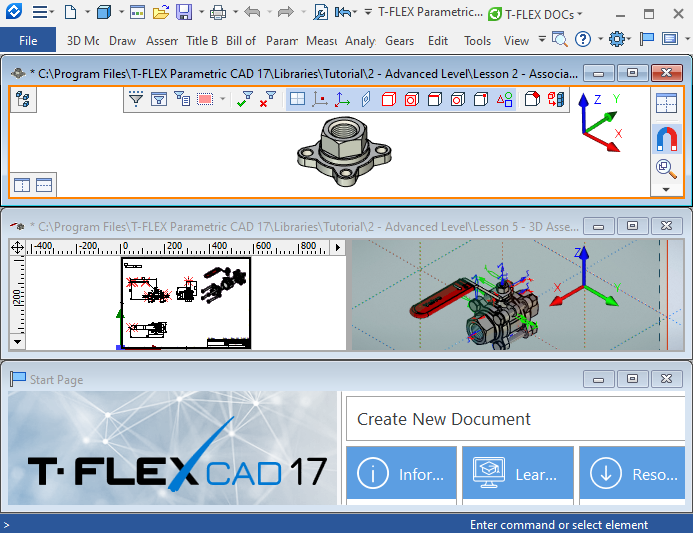
Task: Toggle the vertex selection filter
Action: [x=480, y=99]
